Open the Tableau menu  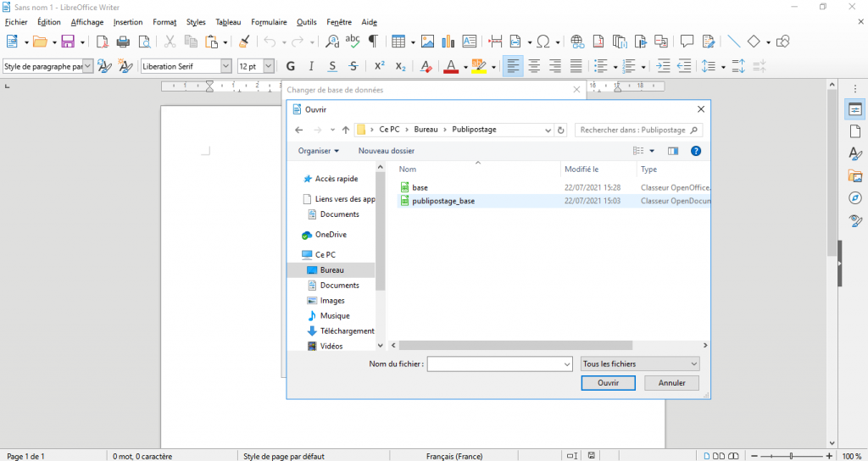coord(228,22)
